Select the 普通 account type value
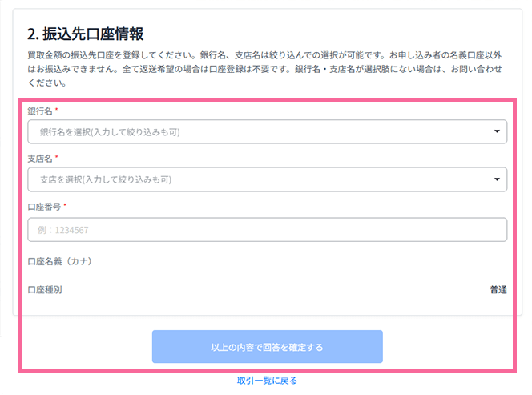 tap(498, 290)
